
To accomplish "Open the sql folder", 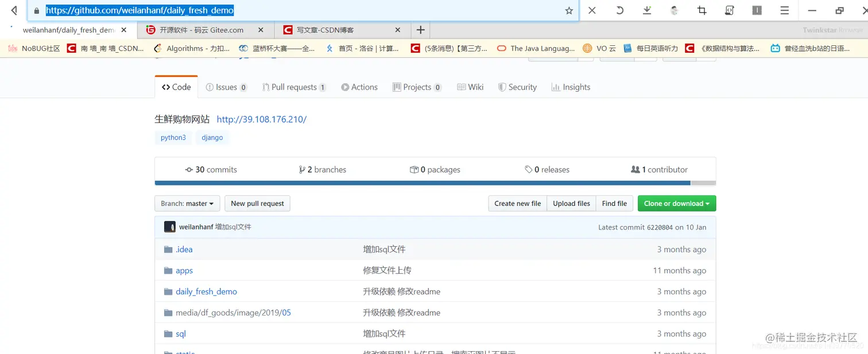I will (x=181, y=334).
